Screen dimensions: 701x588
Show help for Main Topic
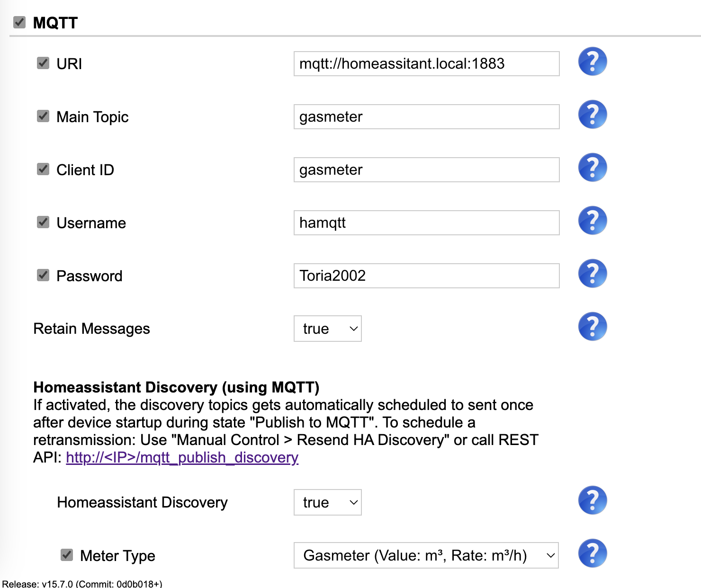point(592,115)
